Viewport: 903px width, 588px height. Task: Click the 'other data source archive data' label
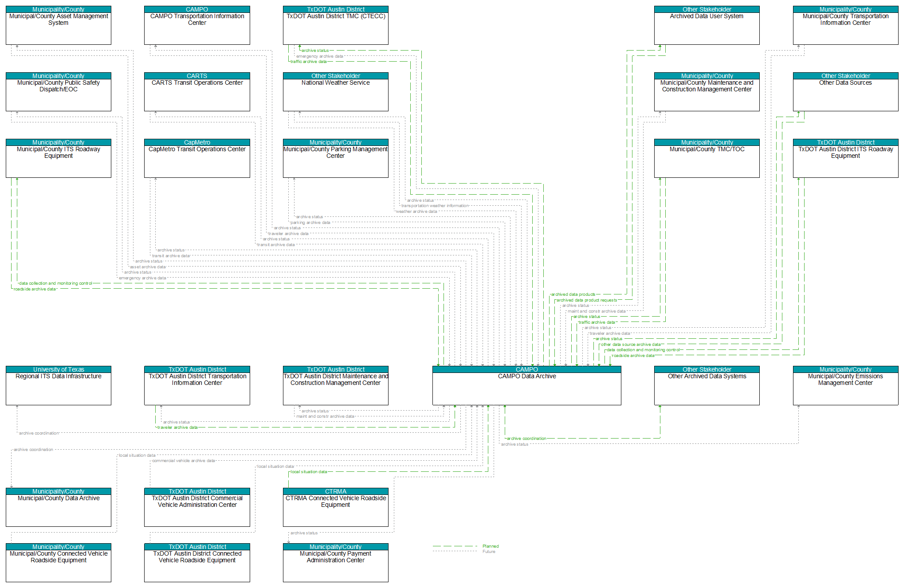(x=631, y=345)
